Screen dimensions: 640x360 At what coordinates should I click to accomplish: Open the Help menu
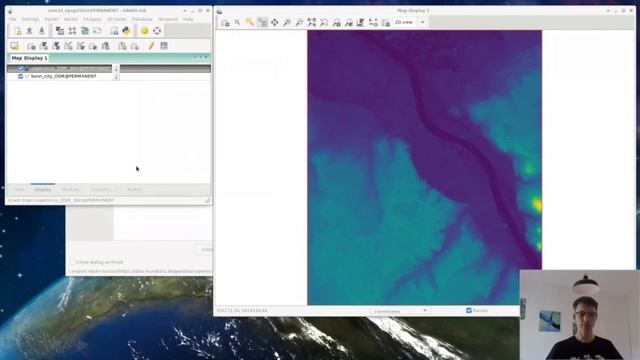(x=188, y=19)
